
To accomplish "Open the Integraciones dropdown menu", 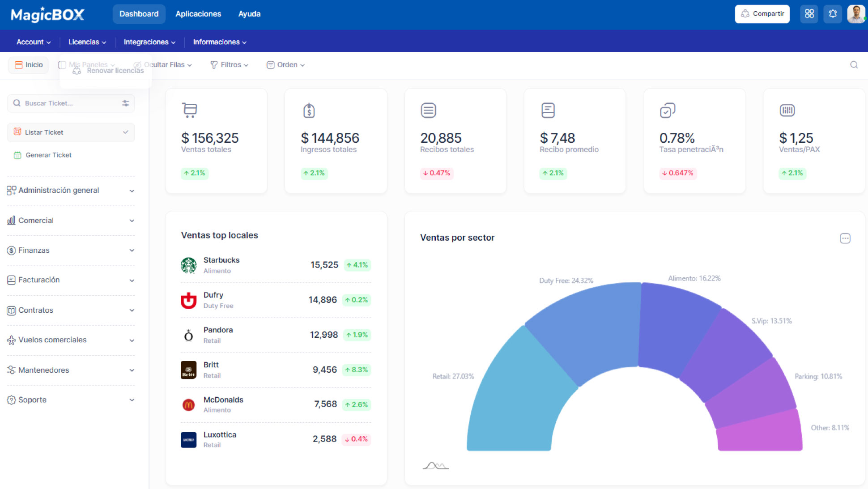I will (149, 42).
